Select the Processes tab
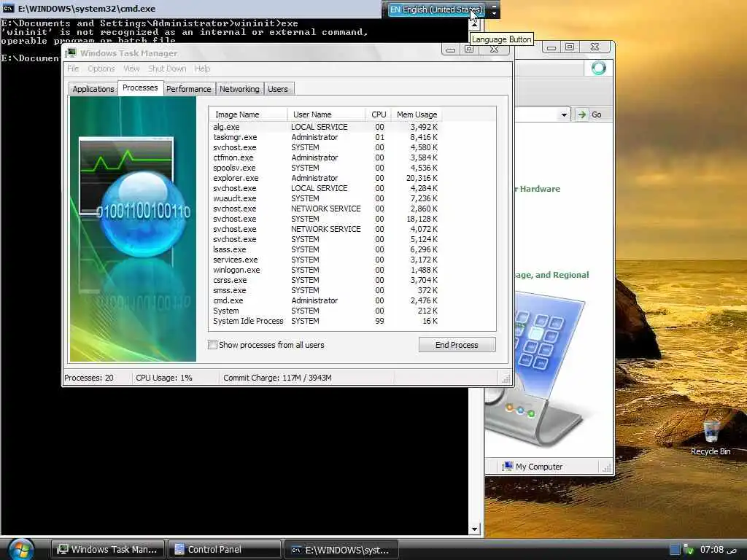Screen dimensions: 747x560 140,88
